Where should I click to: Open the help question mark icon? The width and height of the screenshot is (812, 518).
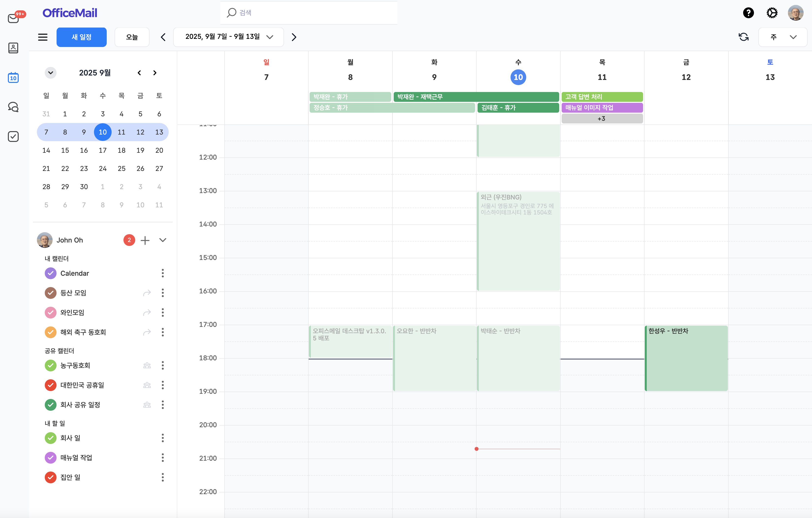pyautogui.click(x=748, y=13)
